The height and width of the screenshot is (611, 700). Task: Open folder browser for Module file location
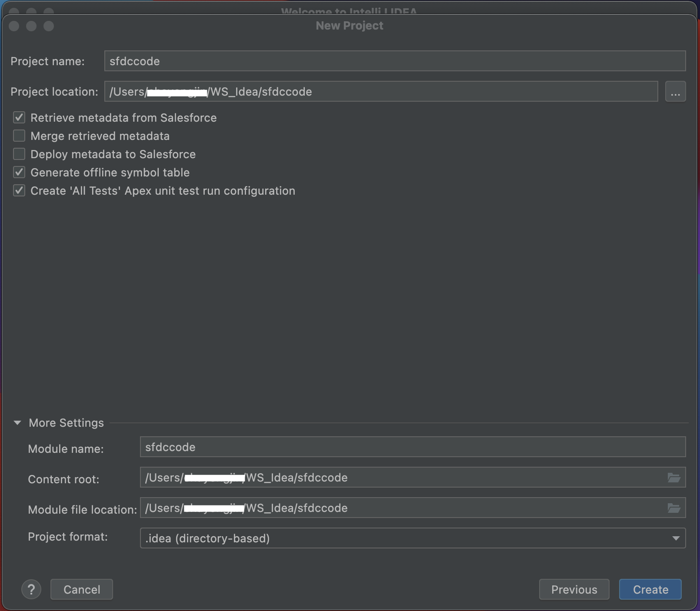[x=674, y=508]
